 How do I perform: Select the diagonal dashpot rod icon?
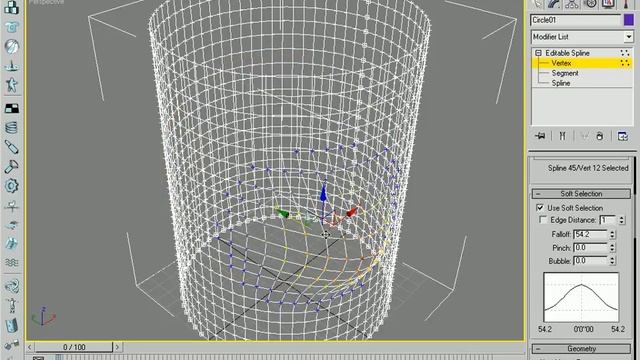click(x=11, y=147)
